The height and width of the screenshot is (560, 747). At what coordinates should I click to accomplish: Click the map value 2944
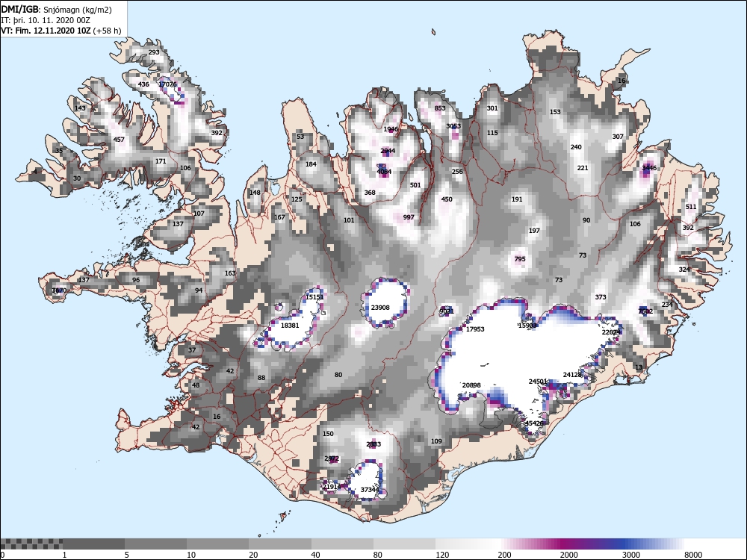coord(388,151)
